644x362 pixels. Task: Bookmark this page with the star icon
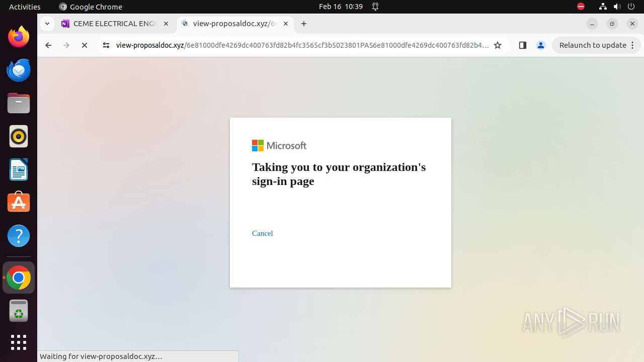(x=498, y=45)
